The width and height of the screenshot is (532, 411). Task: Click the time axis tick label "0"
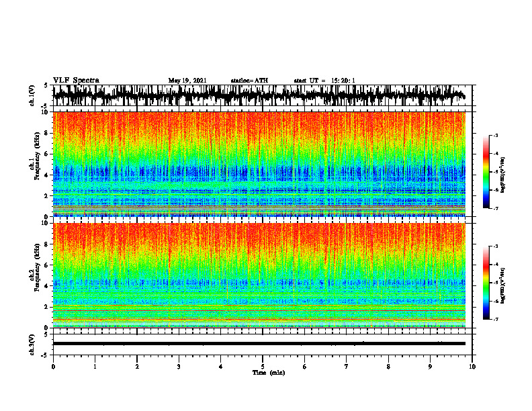pos(53,367)
